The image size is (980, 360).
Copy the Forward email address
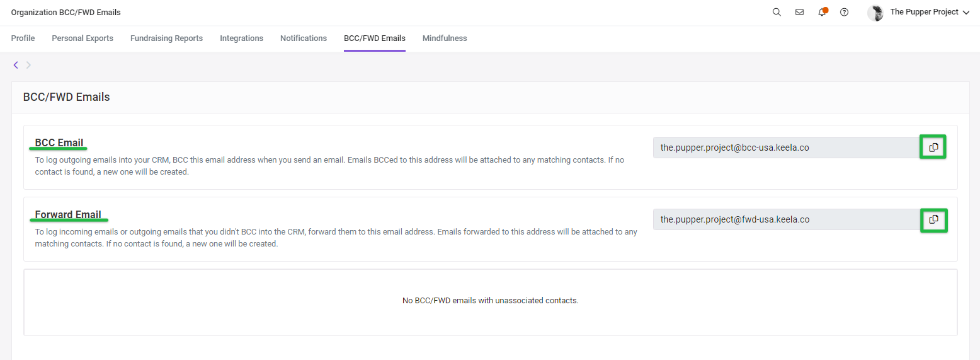[933, 219]
